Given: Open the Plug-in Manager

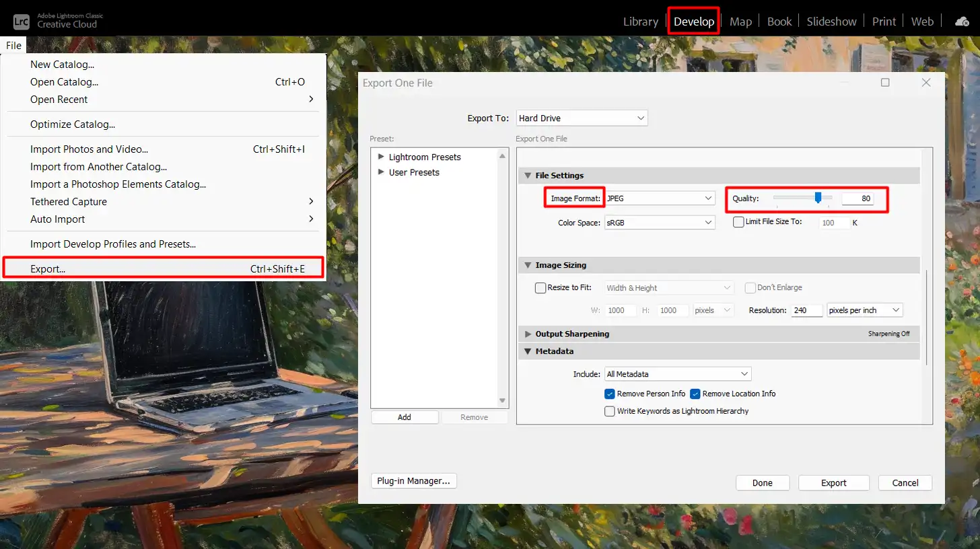Looking at the screenshot, I should 414,481.
